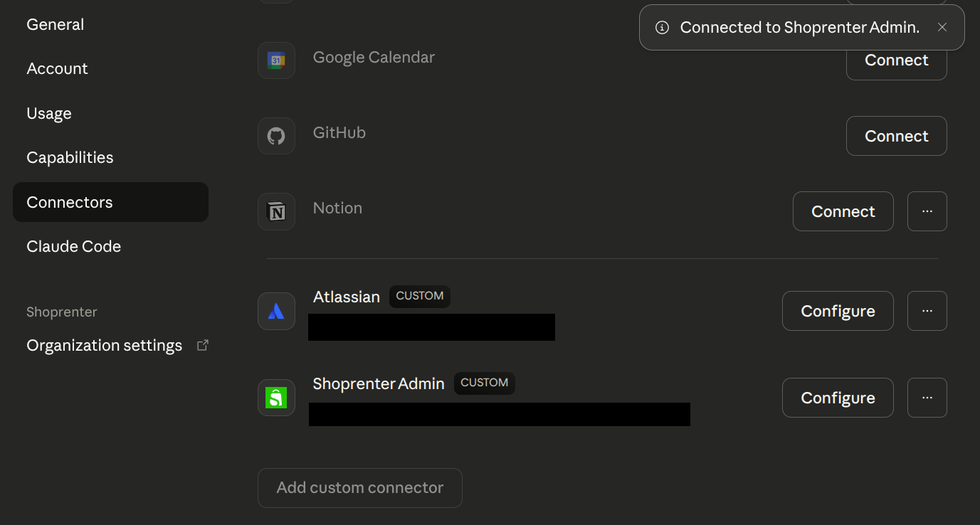Screen dimensions: 980x525
Task: Click the Google Calendar icon
Action: 276,60
